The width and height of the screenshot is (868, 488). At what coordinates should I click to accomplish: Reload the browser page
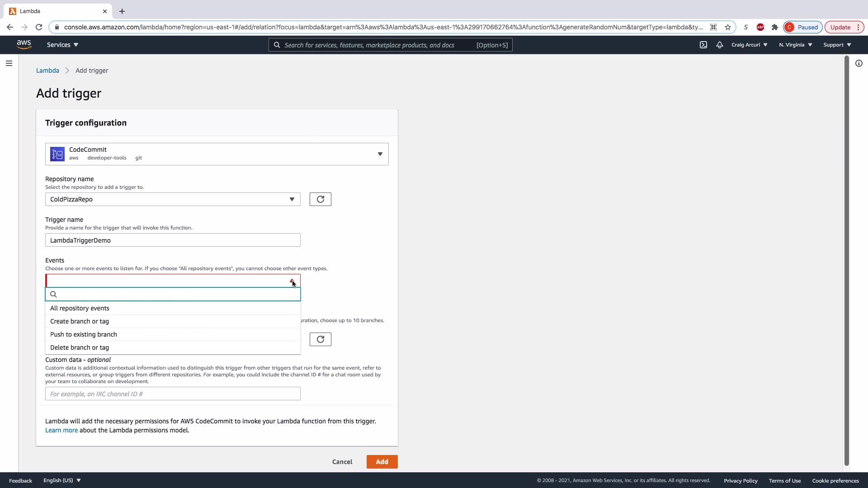(x=39, y=27)
